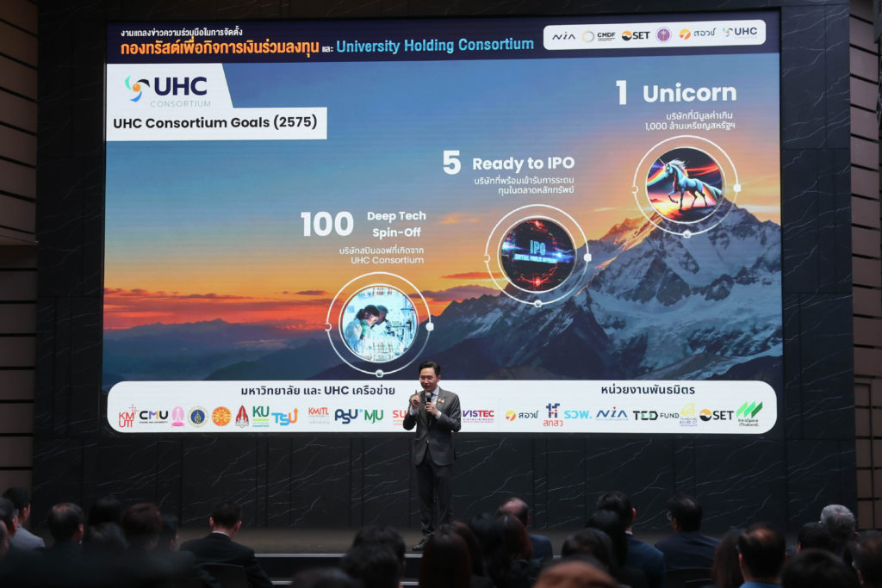Image resolution: width=882 pixels, height=588 pixels.
Task: Click the green InnoSpace Thailand logo
Action: point(748,414)
